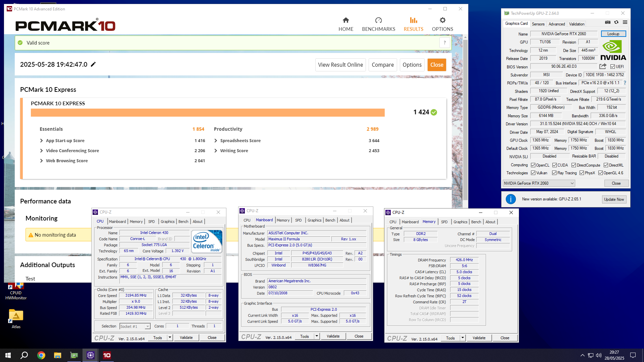Image resolution: width=644 pixels, height=362 pixels.
Task: Open the Benchmarks gauge icon
Action: pos(378,20)
